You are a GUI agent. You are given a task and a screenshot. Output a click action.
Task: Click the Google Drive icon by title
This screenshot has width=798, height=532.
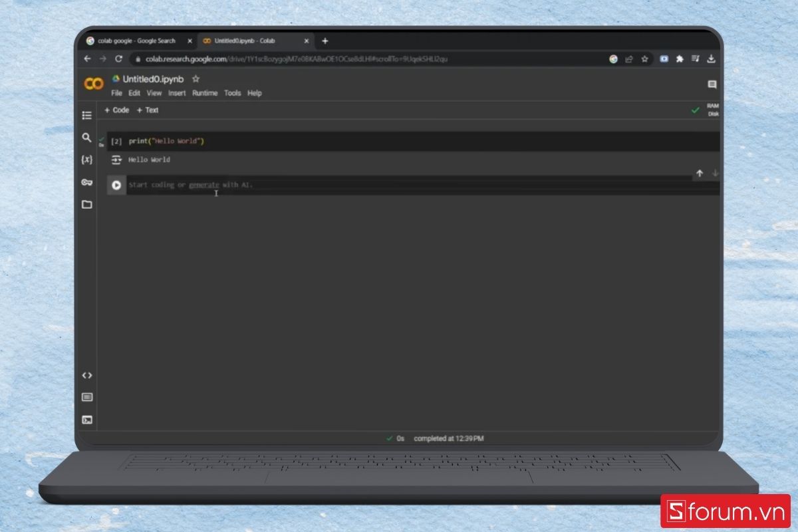point(116,78)
